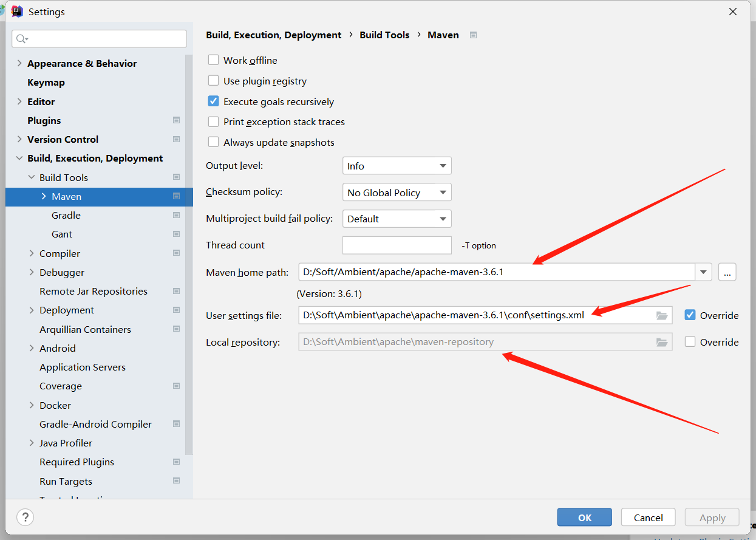Click the Cancel button

[649, 518]
